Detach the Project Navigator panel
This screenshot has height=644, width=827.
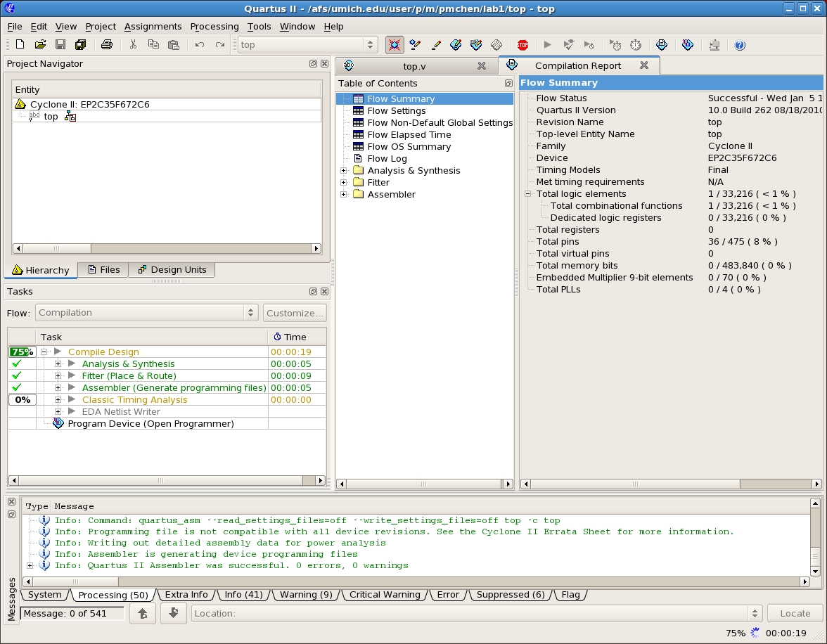[314, 64]
